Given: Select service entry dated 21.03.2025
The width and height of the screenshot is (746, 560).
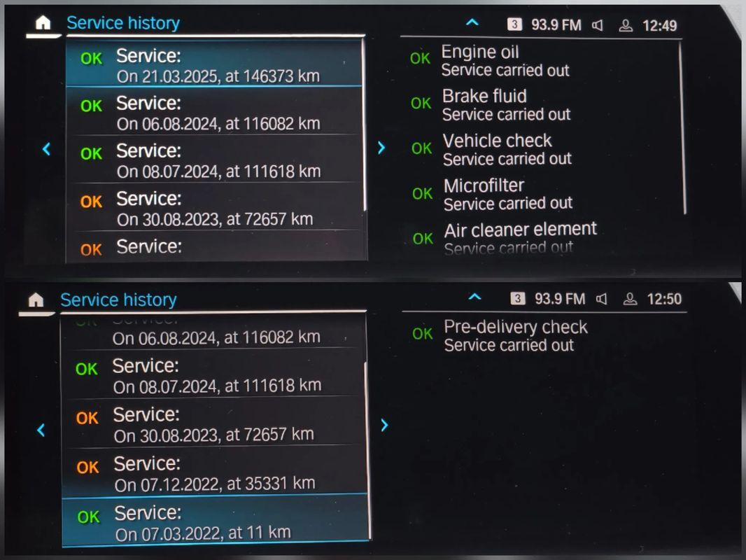Looking at the screenshot, I should [213, 64].
